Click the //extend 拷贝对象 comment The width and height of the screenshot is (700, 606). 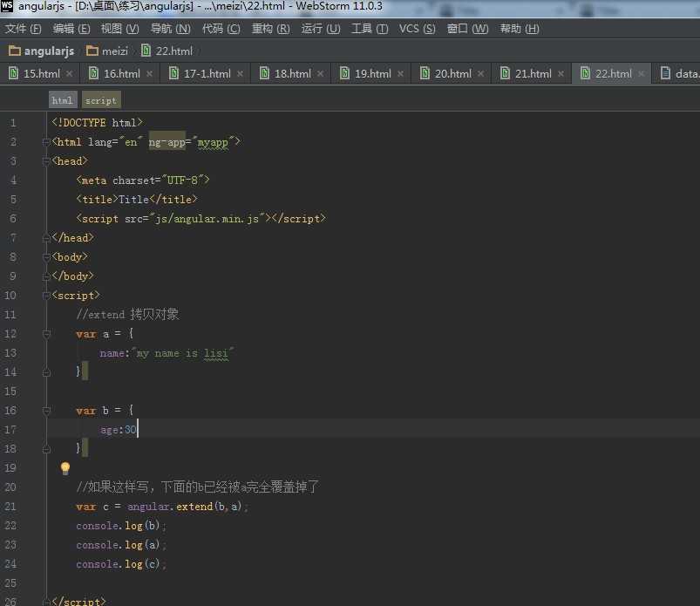point(127,315)
